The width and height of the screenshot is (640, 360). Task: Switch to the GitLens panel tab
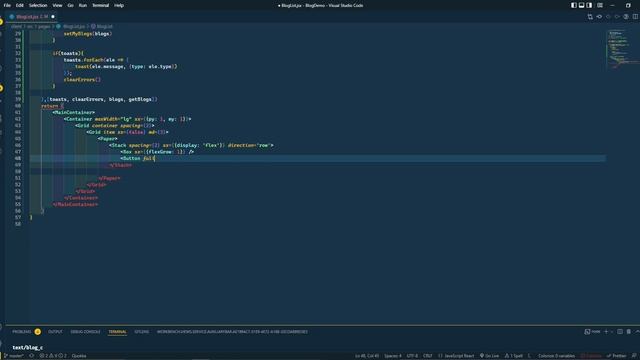(x=142, y=332)
